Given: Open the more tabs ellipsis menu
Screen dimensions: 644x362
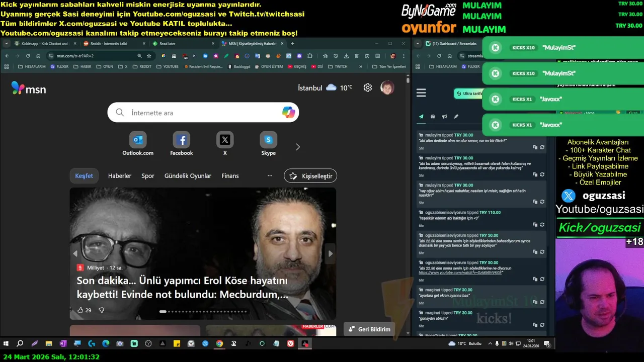Looking at the screenshot, I should 270,176.
